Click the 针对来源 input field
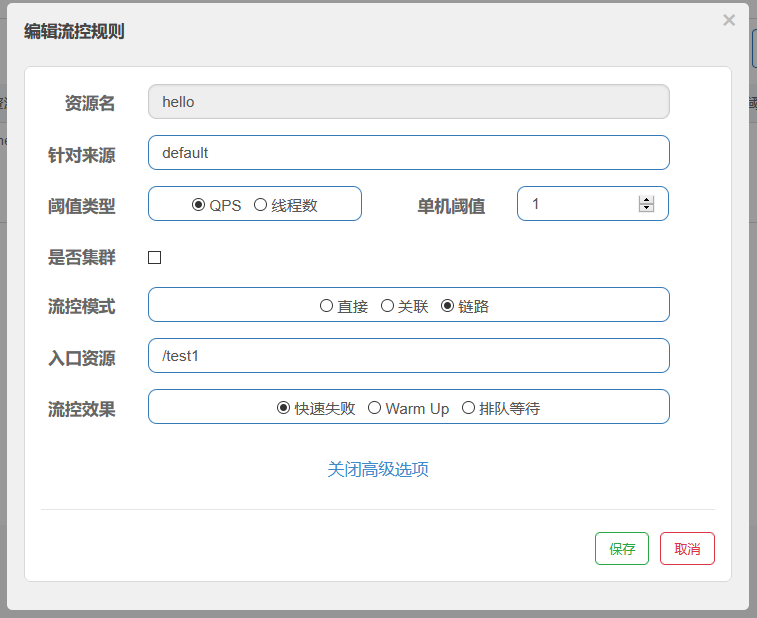757x618 pixels. [408, 153]
